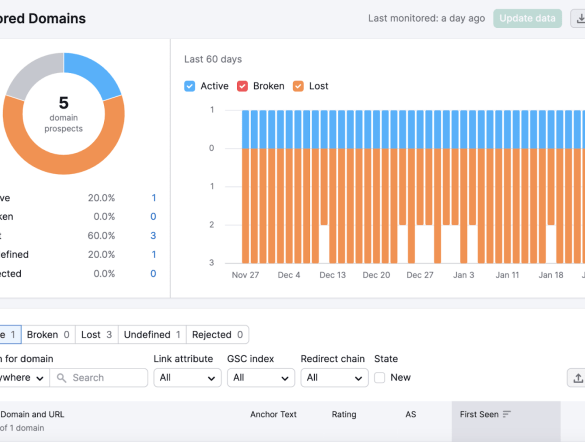Click the Jan 11 axis label
The height and width of the screenshot is (442, 585).
(507, 275)
